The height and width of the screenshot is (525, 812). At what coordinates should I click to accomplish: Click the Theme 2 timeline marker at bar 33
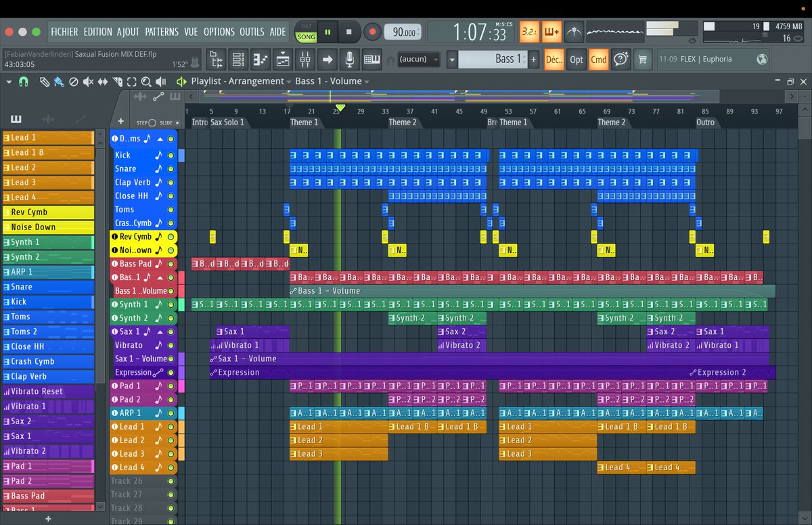pos(402,122)
